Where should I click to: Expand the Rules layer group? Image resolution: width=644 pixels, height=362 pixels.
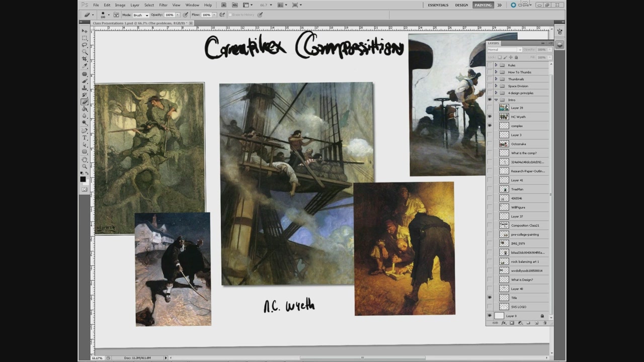496,65
